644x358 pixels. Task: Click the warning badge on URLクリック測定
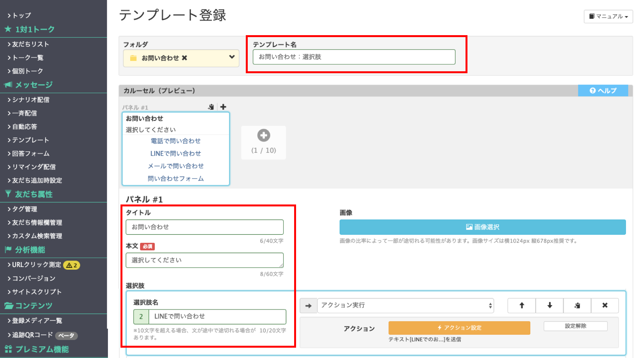point(72,265)
